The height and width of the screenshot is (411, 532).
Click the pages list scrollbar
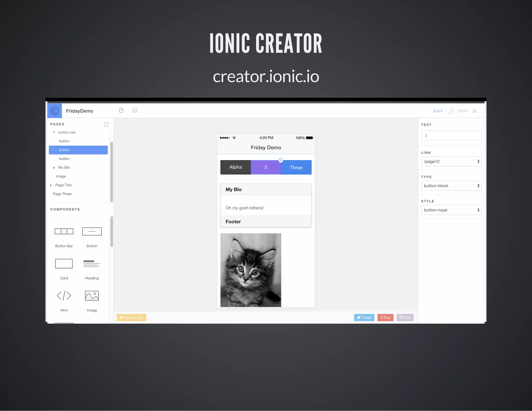tap(112, 172)
